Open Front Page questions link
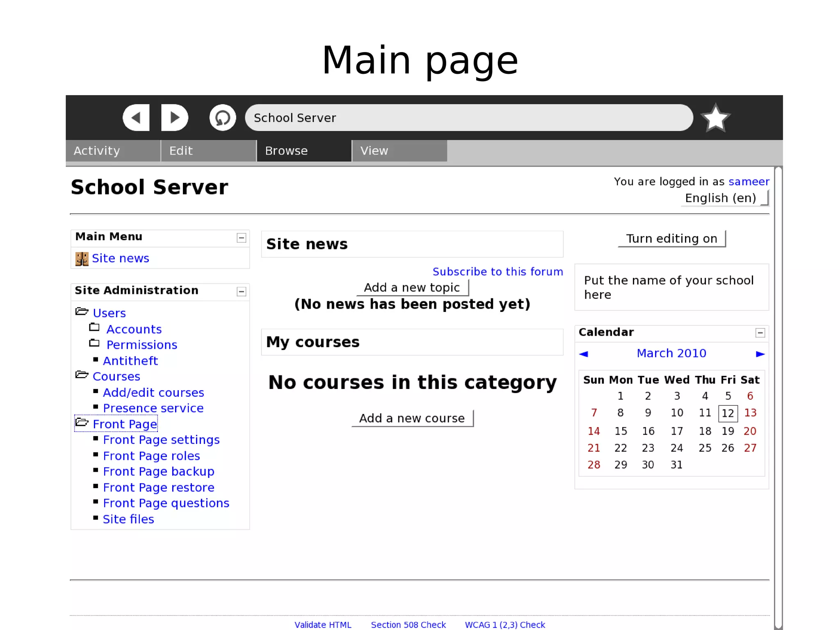This screenshot has height=630, width=840. coord(166,503)
